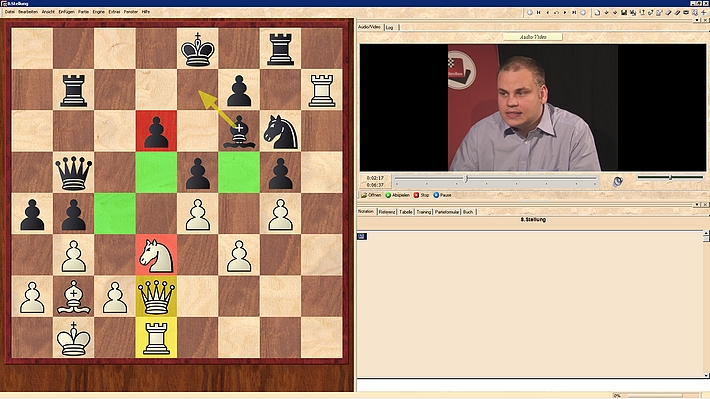Click the small blue icon in the notation pane
The height and width of the screenshot is (399, 710).
click(362, 236)
